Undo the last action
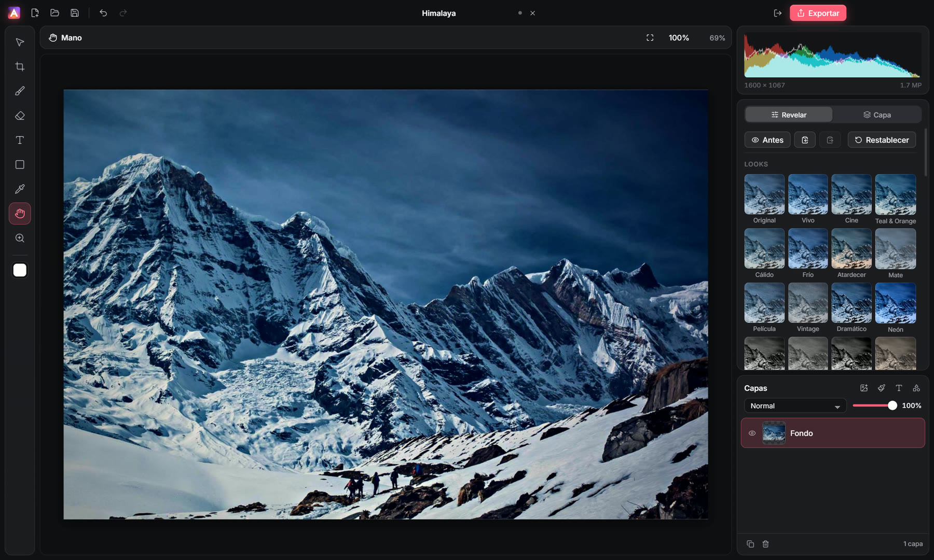 coord(103,13)
